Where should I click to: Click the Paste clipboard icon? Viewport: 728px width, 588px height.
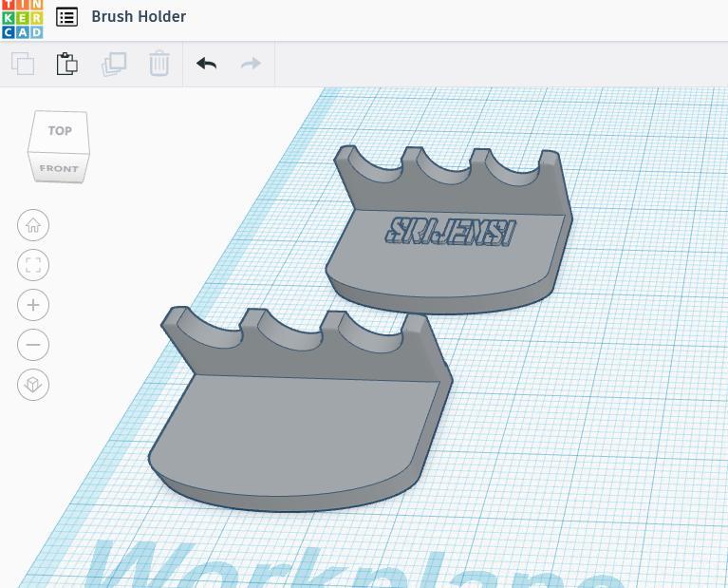(x=67, y=64)
